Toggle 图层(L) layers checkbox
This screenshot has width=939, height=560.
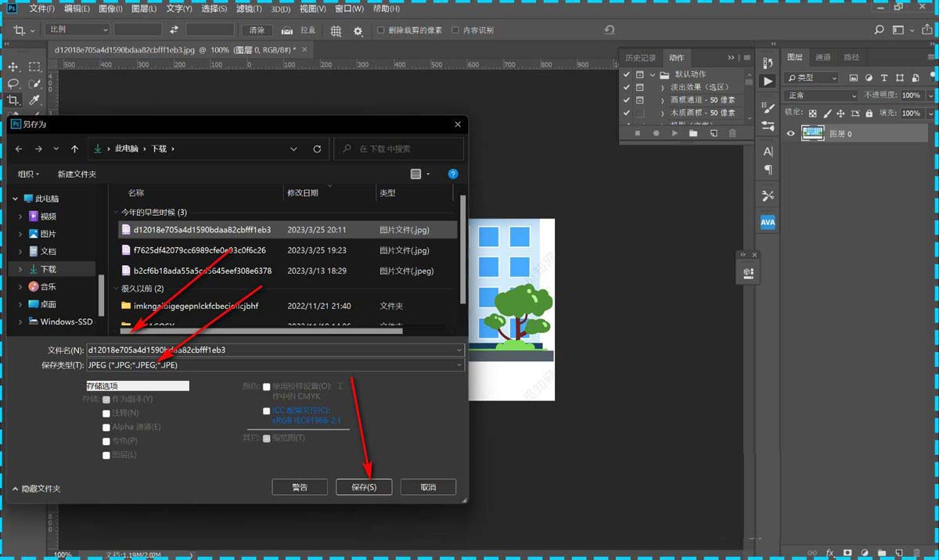(106, 455)
